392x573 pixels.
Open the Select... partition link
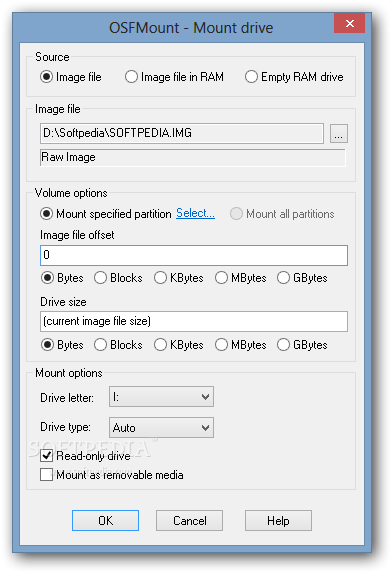coord(195,213)
